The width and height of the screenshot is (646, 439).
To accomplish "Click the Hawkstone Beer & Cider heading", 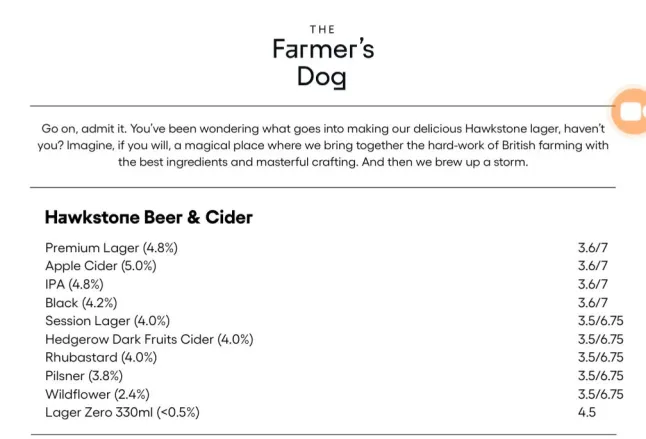I will pos(149,217).
